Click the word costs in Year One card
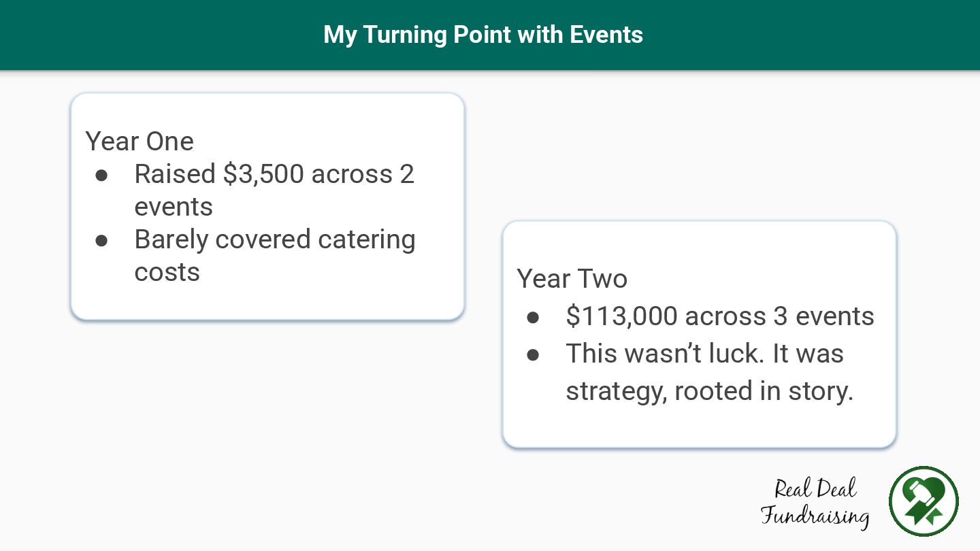Image resolution: width=980 pixels, height=551 pixels. point(167,272)
